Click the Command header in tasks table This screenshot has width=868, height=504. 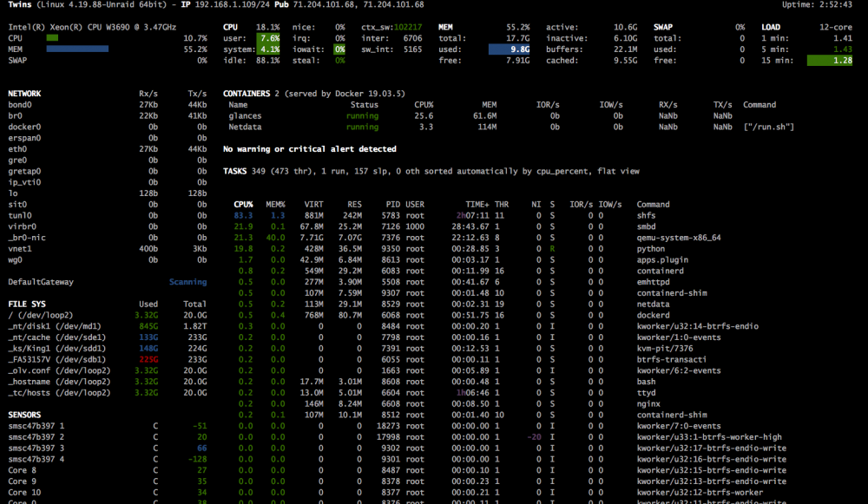[x=653, y=204]
